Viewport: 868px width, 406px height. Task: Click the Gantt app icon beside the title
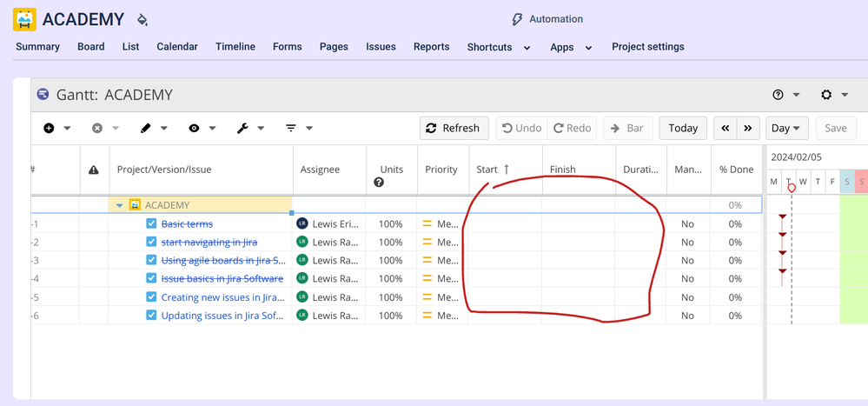pyautogui.click(x=43, y=94)
